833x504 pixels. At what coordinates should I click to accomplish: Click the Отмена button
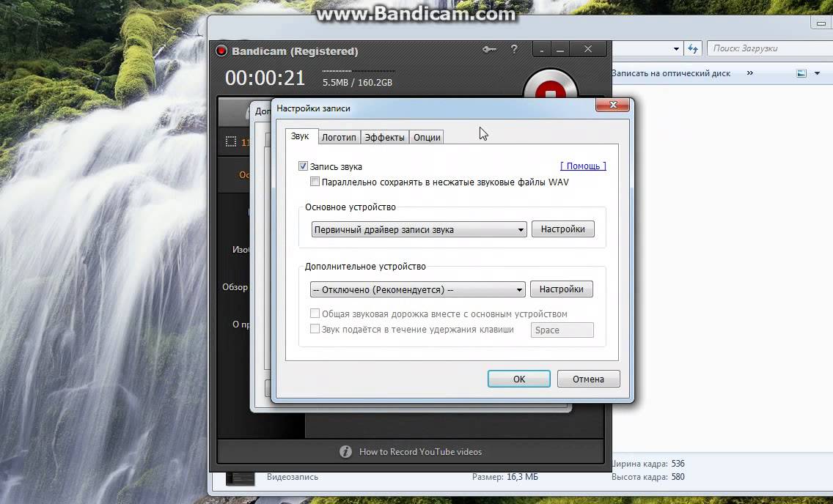[588, 379]
